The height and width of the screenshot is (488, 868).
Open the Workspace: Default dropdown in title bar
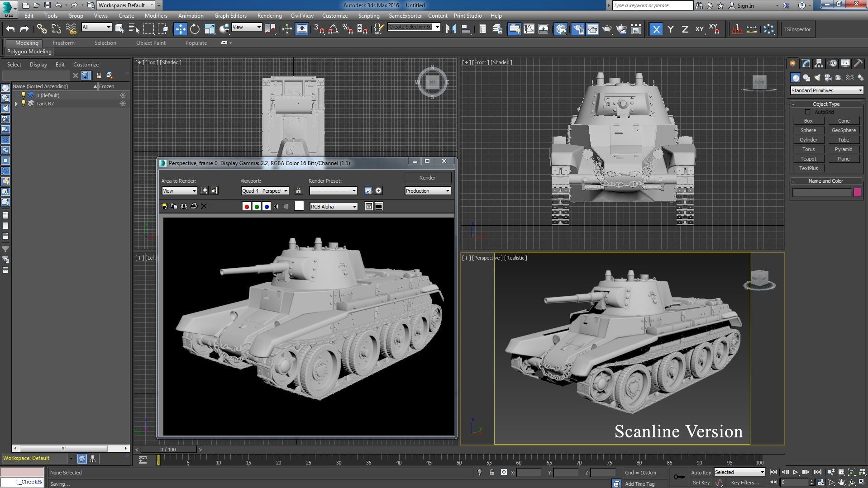tap(125, 5)
